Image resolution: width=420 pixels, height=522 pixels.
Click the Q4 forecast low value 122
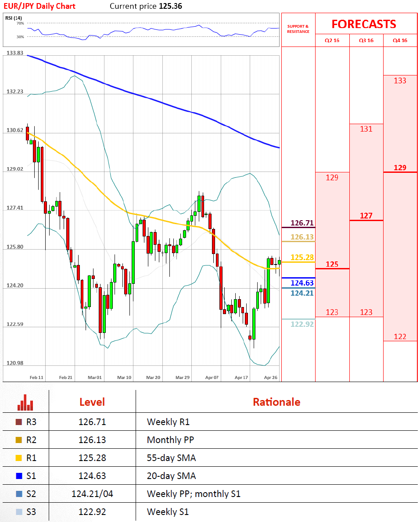point(400,336)
